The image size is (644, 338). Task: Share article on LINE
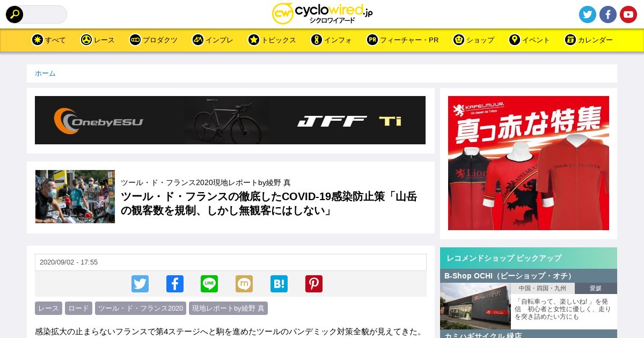pos(209,284)
